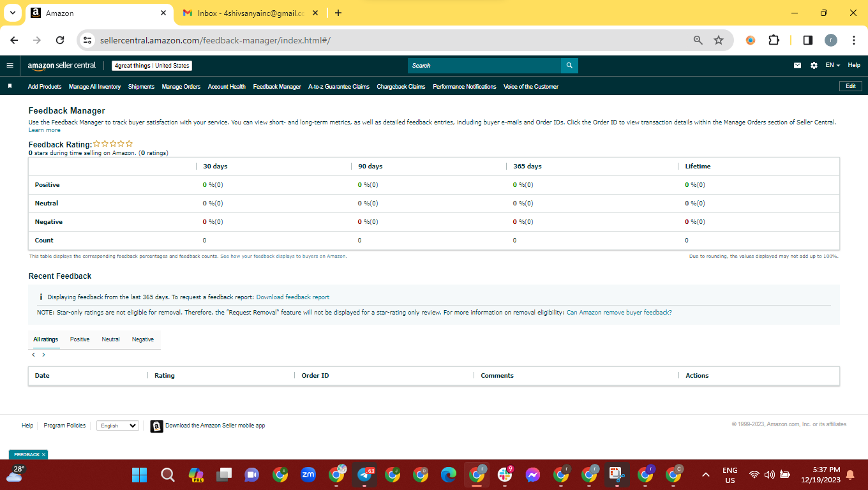Open Manage Orders
The width and height of the screenshot is (868, 490).
point(181,87)
